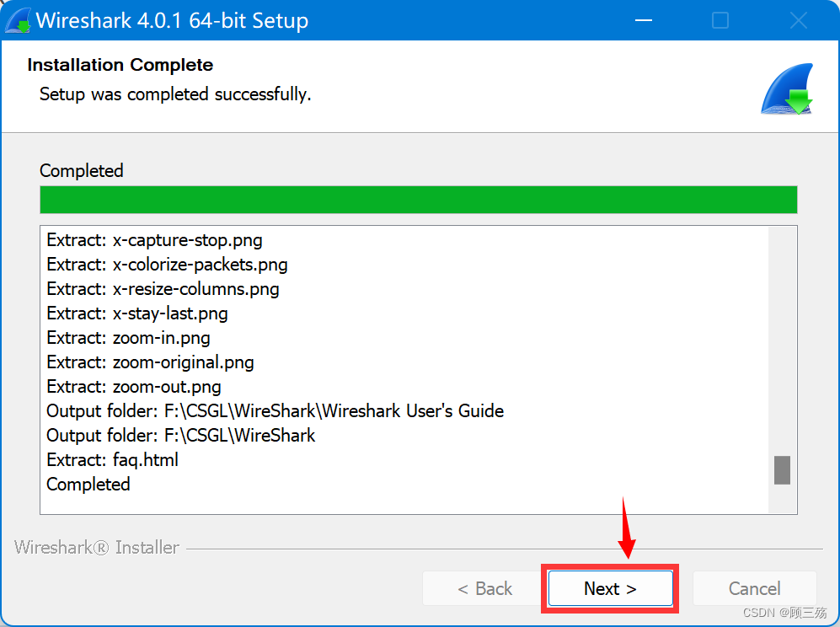Click the 'Extract: zoom-original.png' line
This screenshot has height=627, width=840.
(151, 363)
